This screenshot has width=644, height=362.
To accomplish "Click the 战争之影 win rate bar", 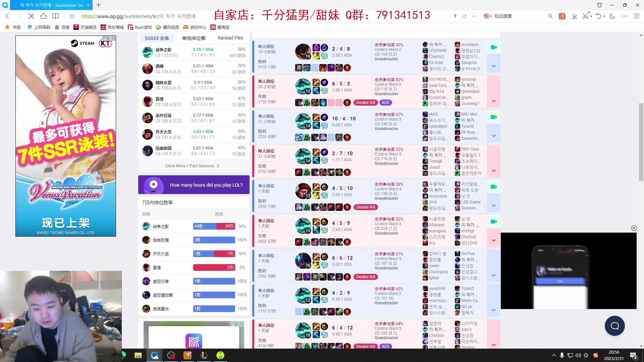I will pos(214,226).
